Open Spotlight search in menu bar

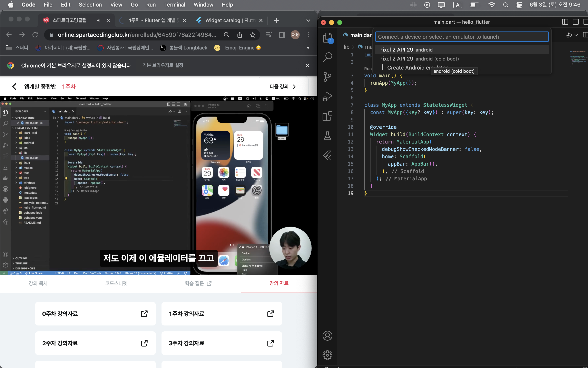pyautogui.click(x=506, y=5)
